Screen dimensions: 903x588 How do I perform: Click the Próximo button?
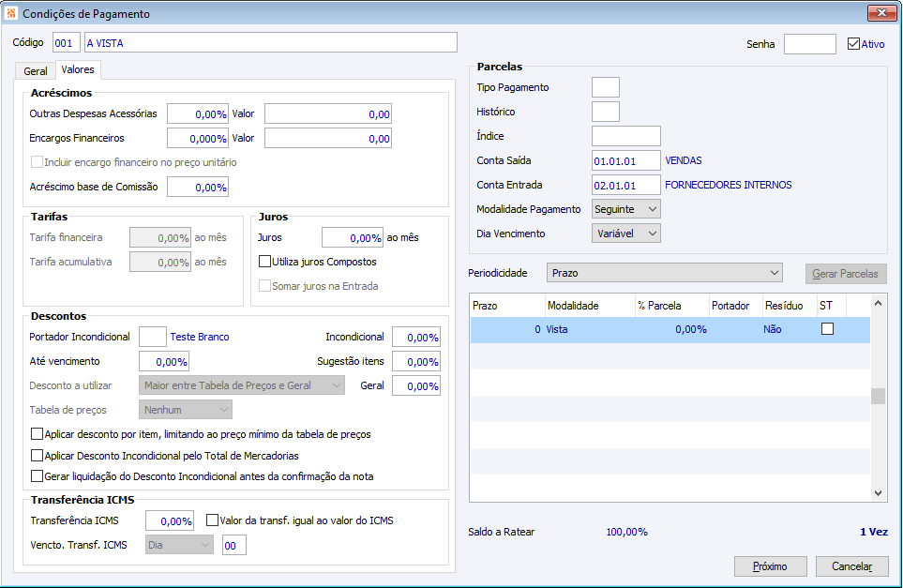tap(771, 566)
